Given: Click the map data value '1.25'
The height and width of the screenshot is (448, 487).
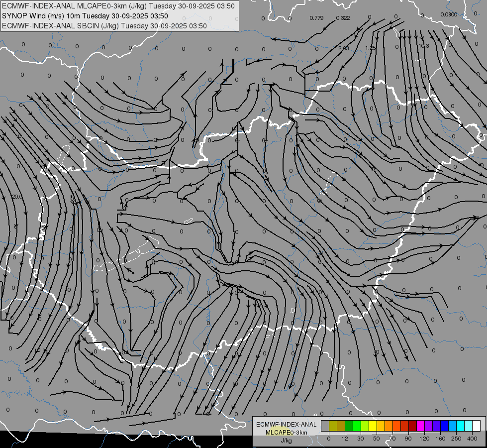Looking at the screenshot, I should point(371,48).
